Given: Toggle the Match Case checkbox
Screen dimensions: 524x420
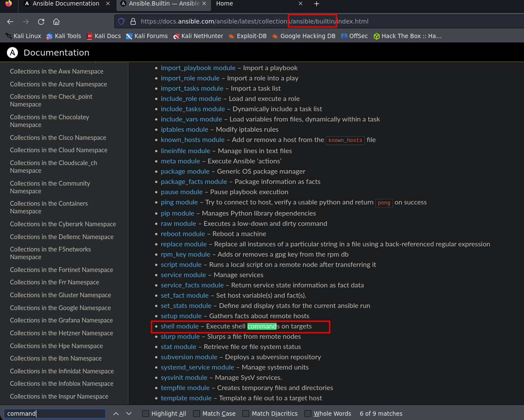Looking at the screenshot, I should 196,414.
